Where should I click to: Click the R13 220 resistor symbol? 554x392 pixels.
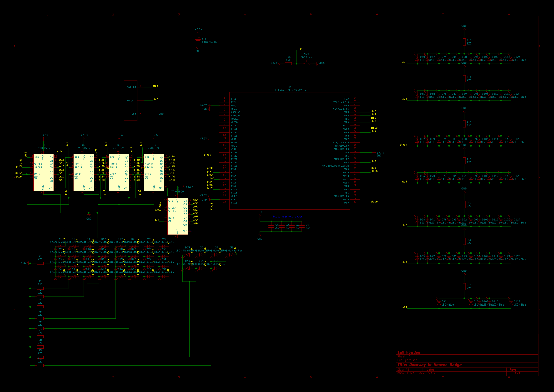tap(464, 42)
